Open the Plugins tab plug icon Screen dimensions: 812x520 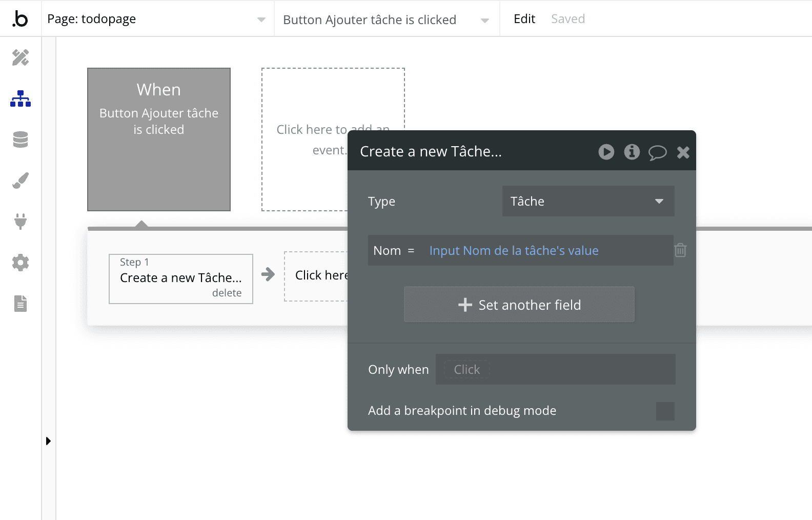coord(21,222)
